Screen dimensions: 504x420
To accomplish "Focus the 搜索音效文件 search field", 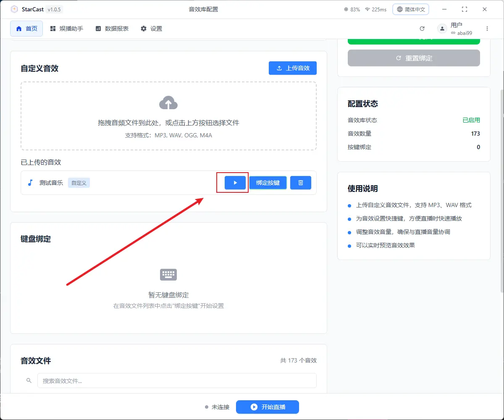I will click(176, 381).
